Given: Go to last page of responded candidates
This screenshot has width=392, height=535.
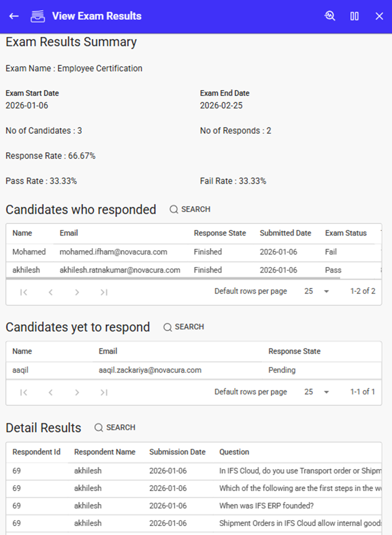Looking at the screenshot, I should click(x=104, y=292).
